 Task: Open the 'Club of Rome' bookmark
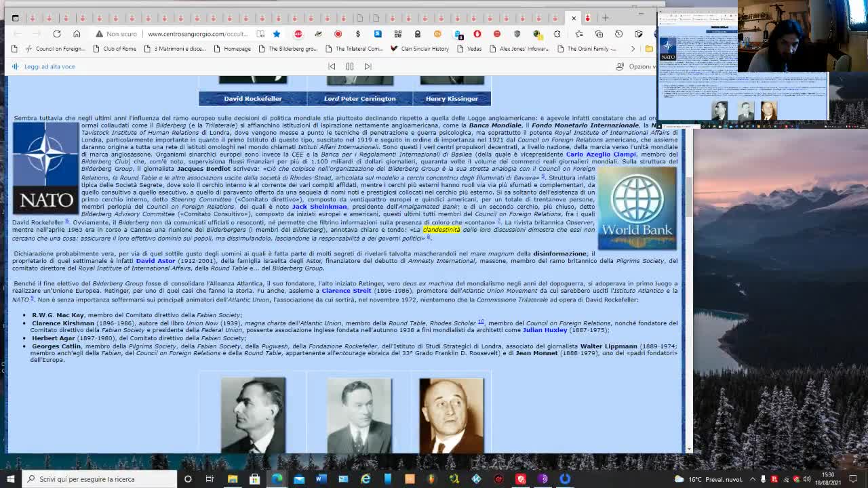[x=114, y=49]
